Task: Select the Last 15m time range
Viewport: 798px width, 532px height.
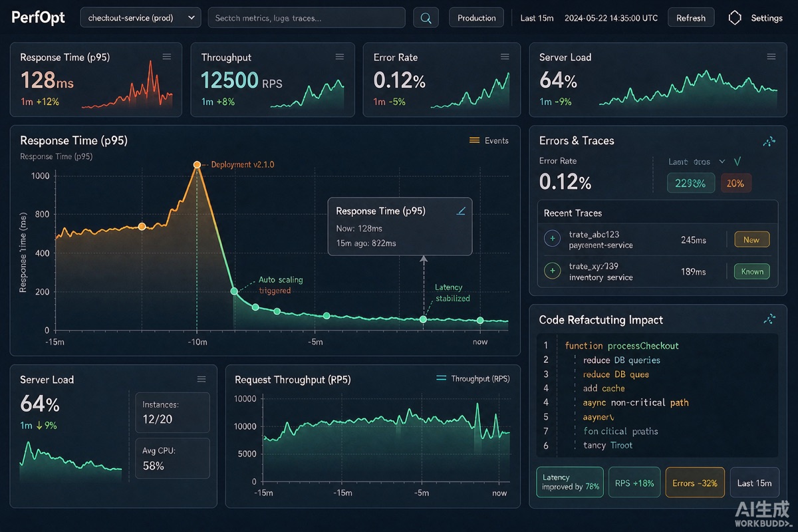Action: (x=537, y=18)
